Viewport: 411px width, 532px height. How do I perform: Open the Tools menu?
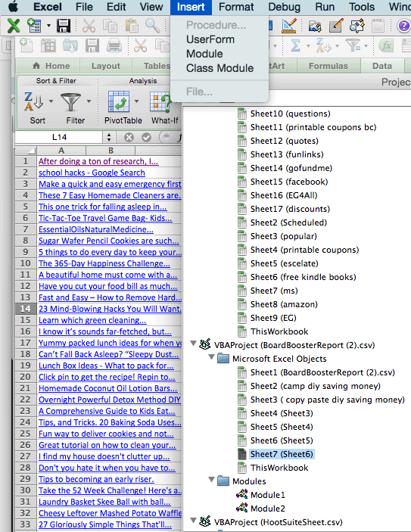[x=362, y=7]
